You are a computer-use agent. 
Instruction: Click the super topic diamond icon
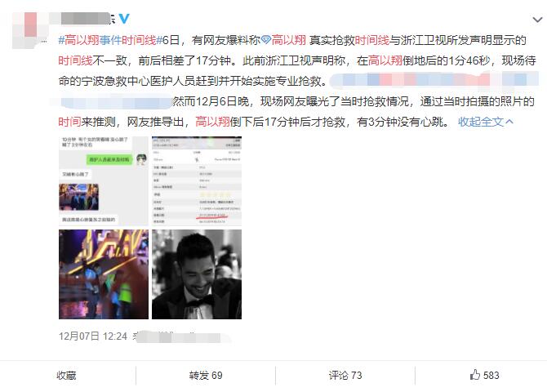[x=266, y=40]
